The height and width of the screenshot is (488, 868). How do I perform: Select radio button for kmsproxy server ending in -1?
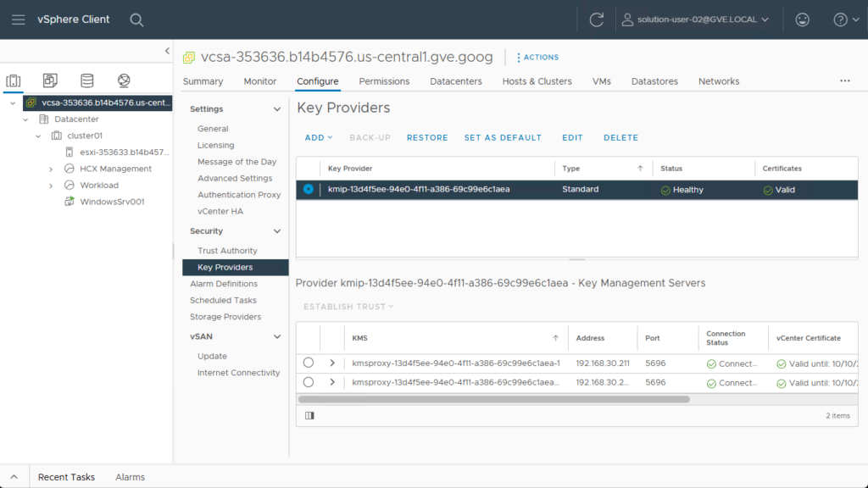click(x=309, y=363)
